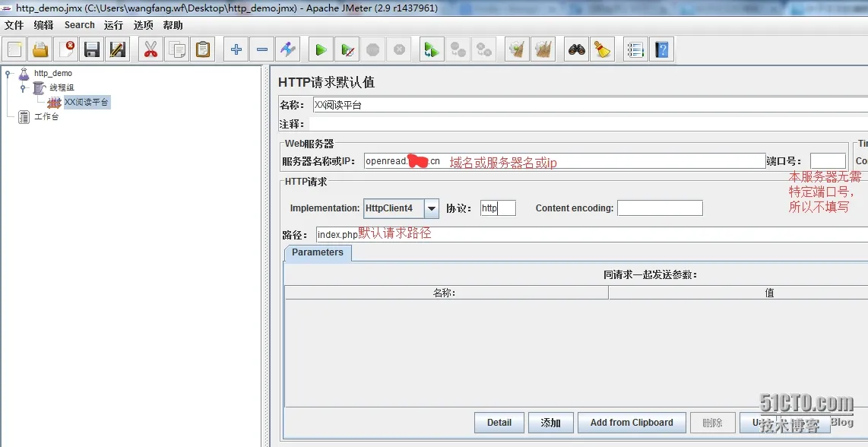The width and height of the screenshot is (868, 447).
Task: Paste element with the clipboard icon
Action: pos(203,50)
